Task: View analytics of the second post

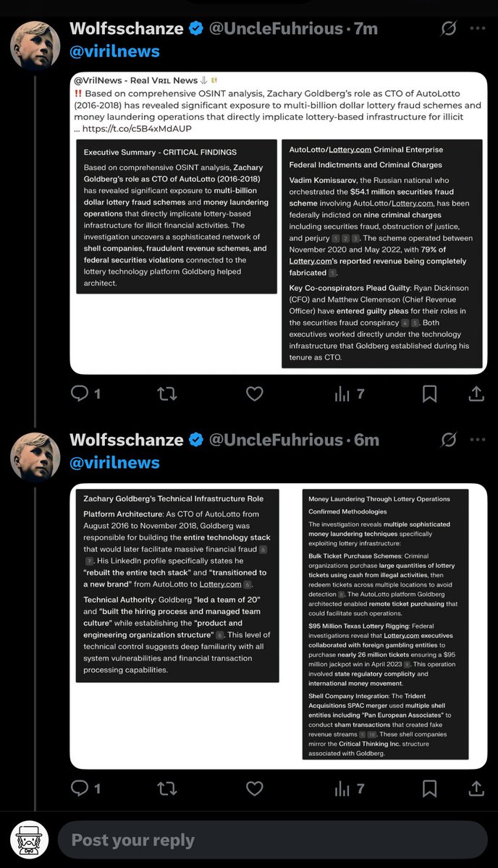Action: point(341,788)
